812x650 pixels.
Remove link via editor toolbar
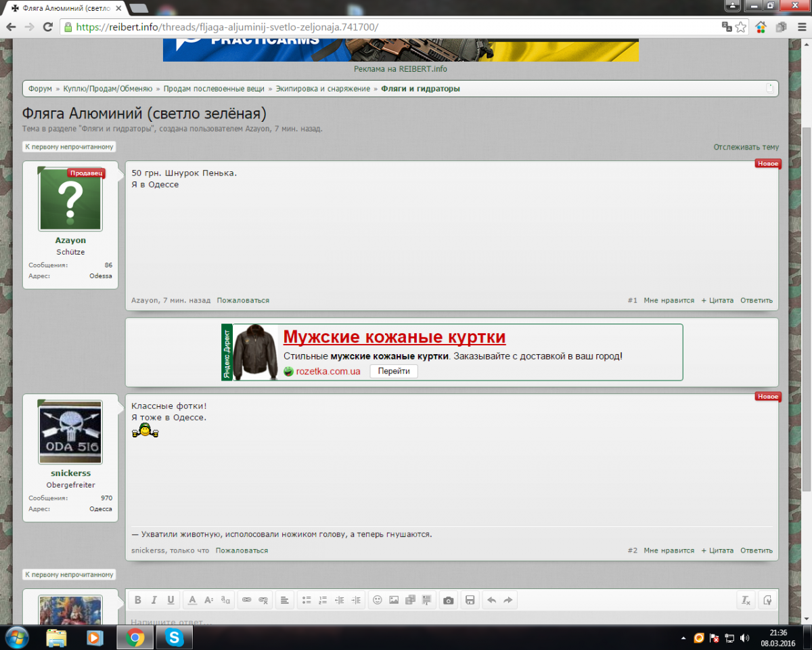click(264, 600)
